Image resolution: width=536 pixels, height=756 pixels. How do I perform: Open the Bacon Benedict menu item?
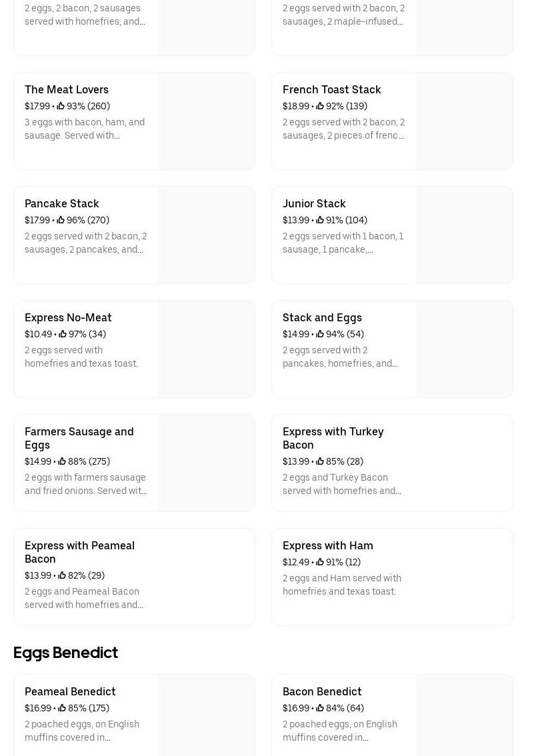coord(322,692)
